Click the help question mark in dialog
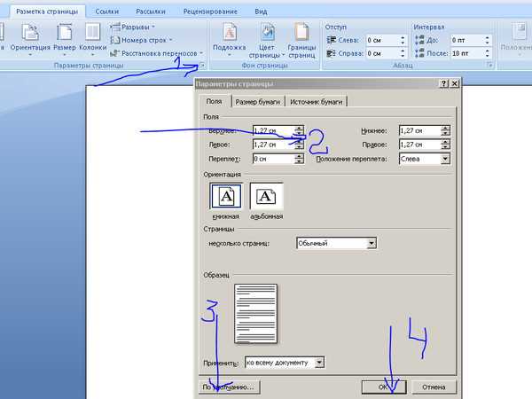 point(444,83)
